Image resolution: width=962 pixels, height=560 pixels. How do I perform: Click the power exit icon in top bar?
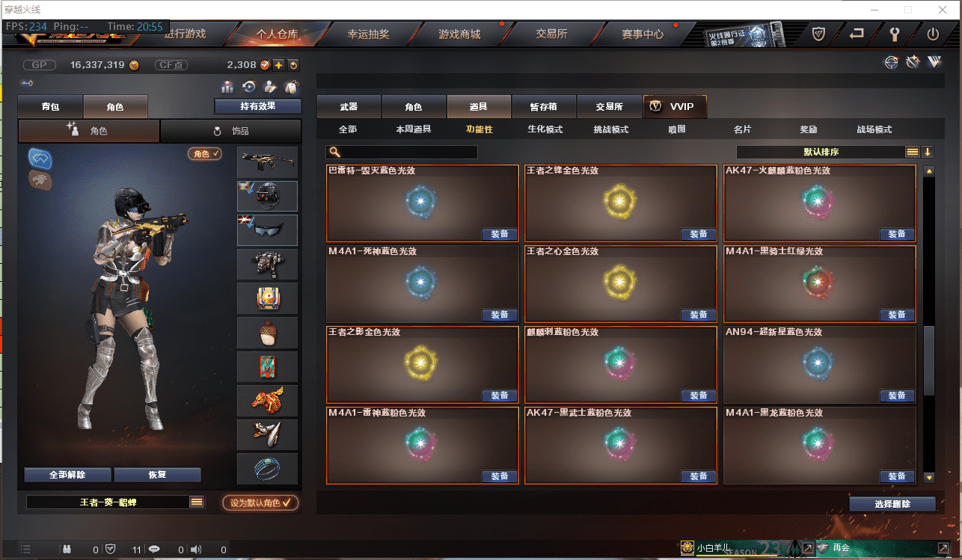(x=933, y=34)
